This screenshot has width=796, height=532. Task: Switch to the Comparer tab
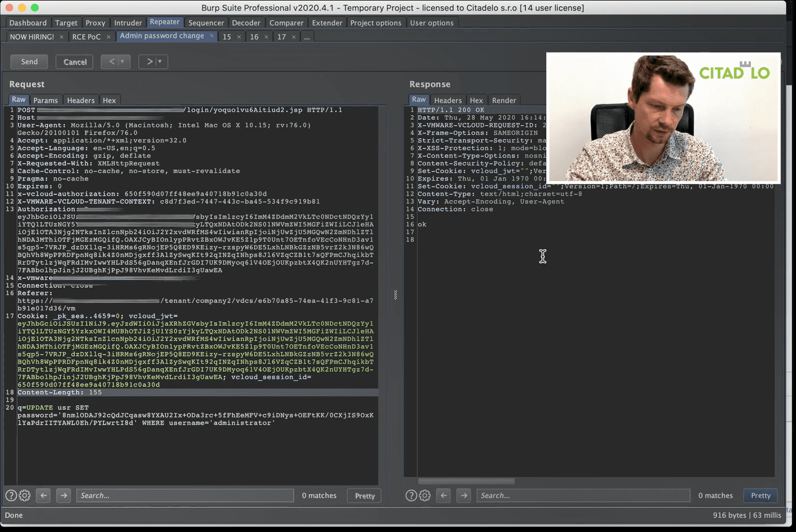[287, 23]
